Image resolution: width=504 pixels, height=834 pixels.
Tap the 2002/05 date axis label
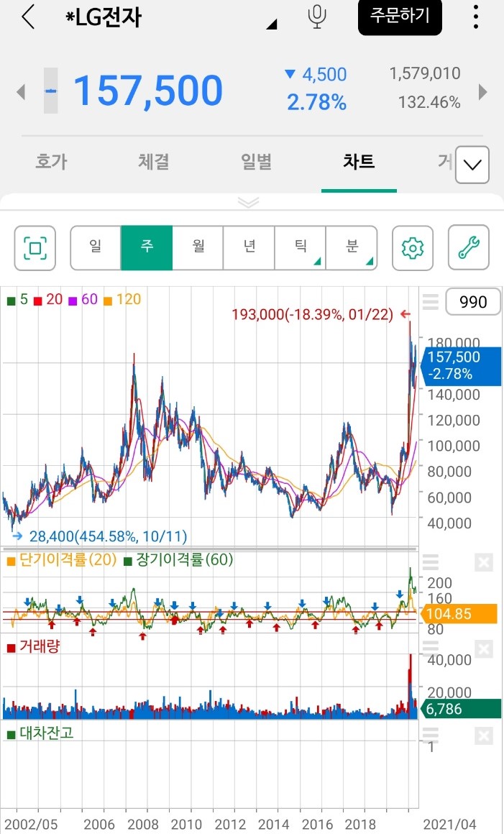[32, 825]
